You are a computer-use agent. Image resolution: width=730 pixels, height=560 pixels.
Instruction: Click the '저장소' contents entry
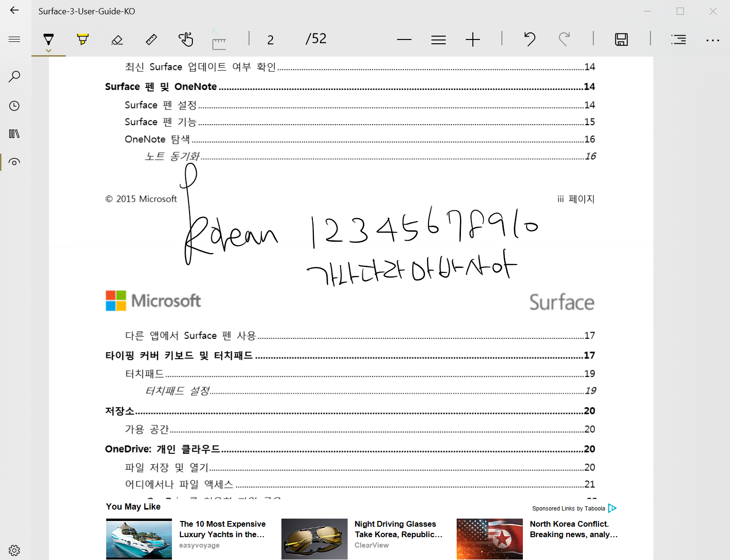(x=350, y=411)
